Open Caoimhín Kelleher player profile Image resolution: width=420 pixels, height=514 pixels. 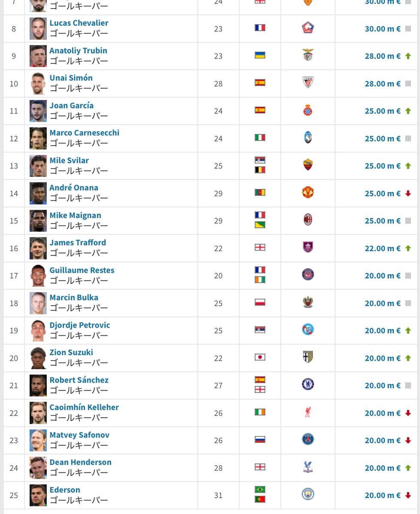point(84,407)
